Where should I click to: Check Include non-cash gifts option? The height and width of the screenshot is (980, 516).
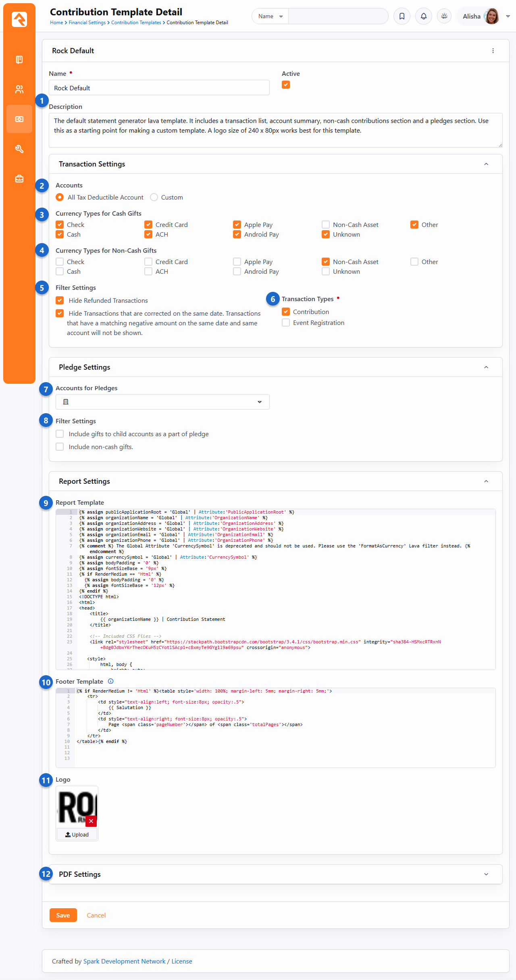(x=60, y=447)
